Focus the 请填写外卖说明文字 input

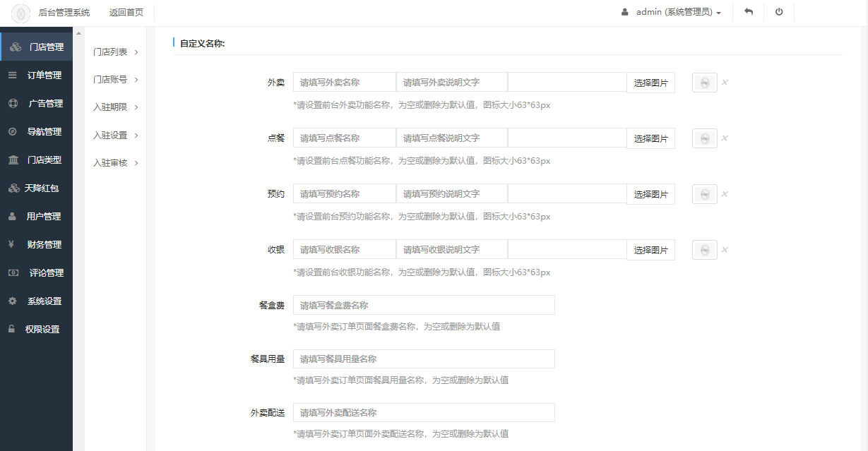click(x=452, y=82)
